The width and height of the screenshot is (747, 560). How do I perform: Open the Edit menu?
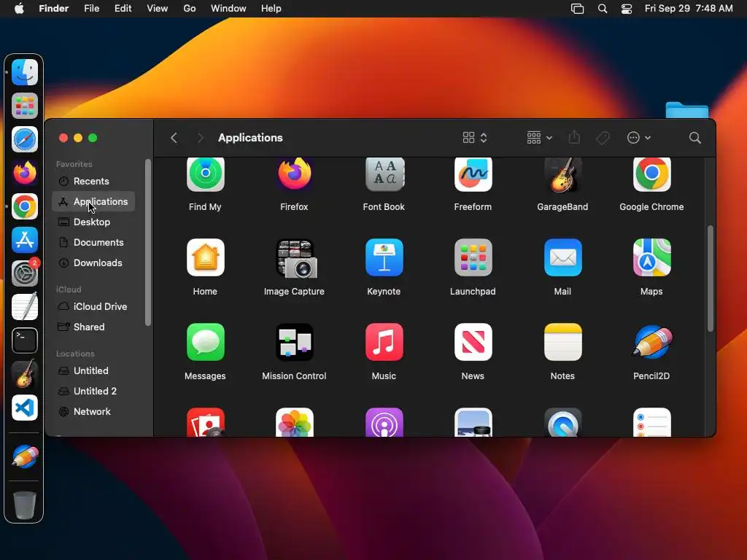pyautogui.click(x=123, y=9)
